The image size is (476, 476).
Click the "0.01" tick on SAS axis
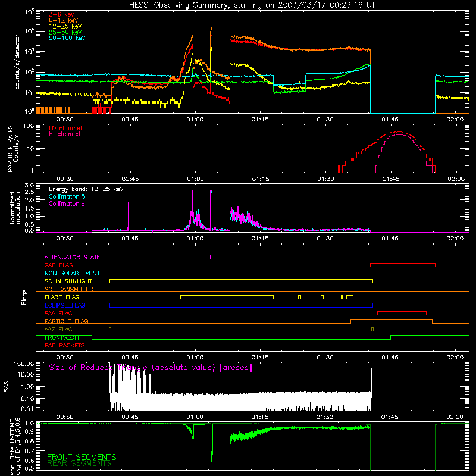pos(27,409)
